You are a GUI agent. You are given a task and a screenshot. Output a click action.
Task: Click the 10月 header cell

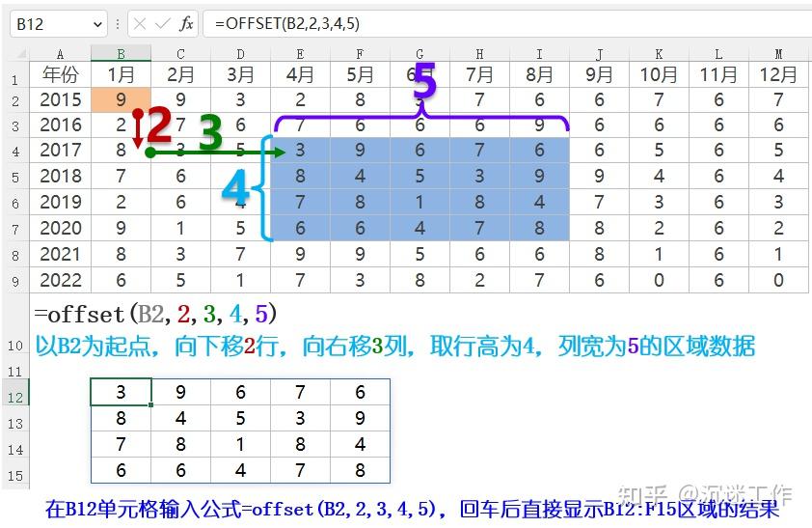(x=659, y=74)
